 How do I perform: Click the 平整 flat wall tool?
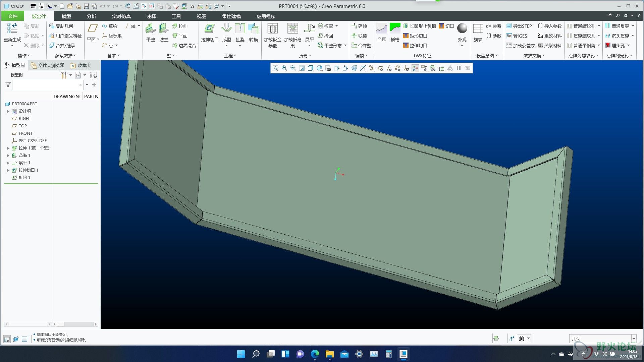tap(151, 33)
